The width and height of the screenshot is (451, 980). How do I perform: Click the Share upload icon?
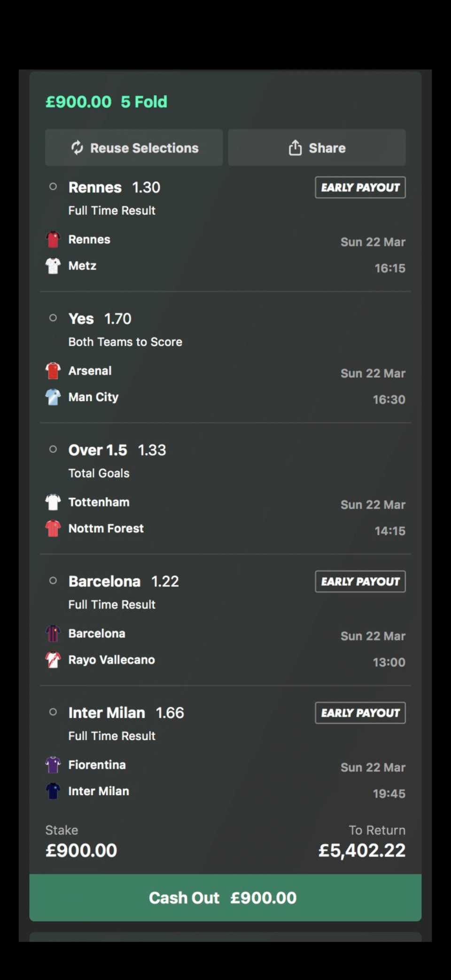click(x=295, y=148)
